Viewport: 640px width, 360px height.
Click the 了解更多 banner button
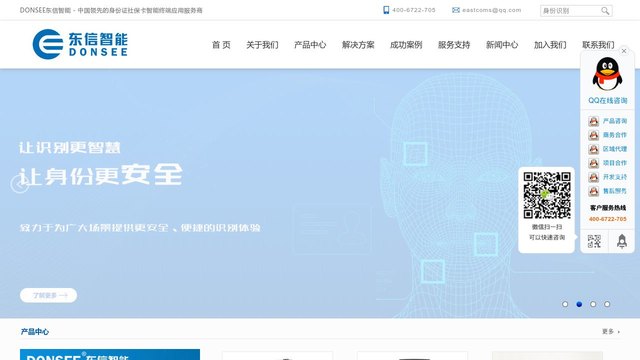pyautogui.click(x=48, y=296)
